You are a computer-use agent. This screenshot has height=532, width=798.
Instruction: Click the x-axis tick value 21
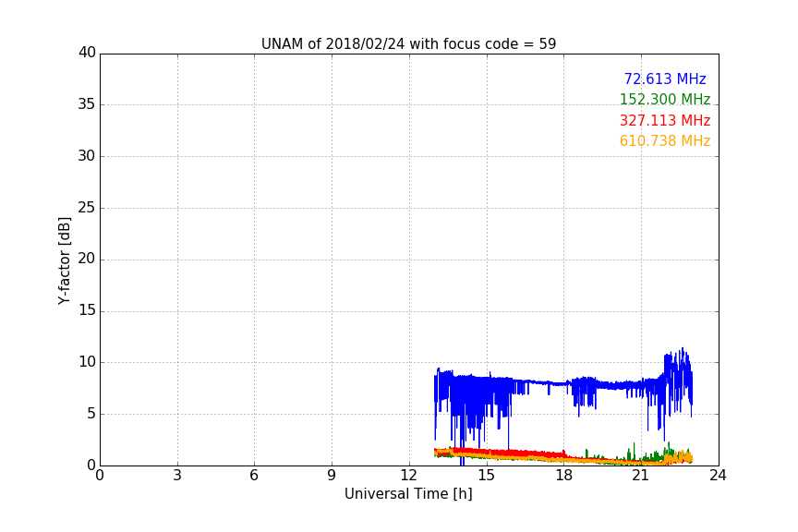click(x=641, y=476)
